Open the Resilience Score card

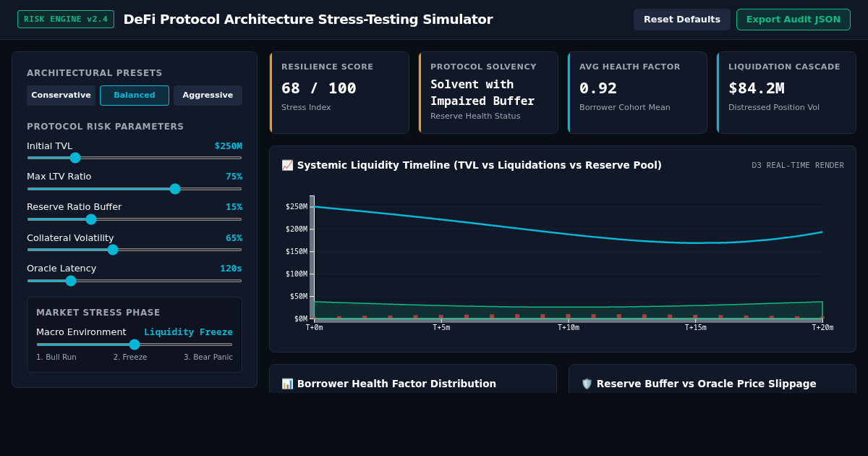click(339, 93)
